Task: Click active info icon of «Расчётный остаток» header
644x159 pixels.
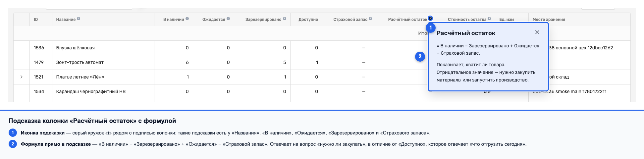Action: [430, 18]
